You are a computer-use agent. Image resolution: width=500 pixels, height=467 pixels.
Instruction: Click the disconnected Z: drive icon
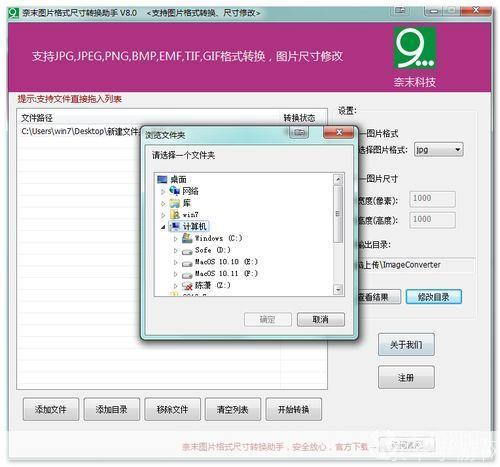[x=187, y=286]
